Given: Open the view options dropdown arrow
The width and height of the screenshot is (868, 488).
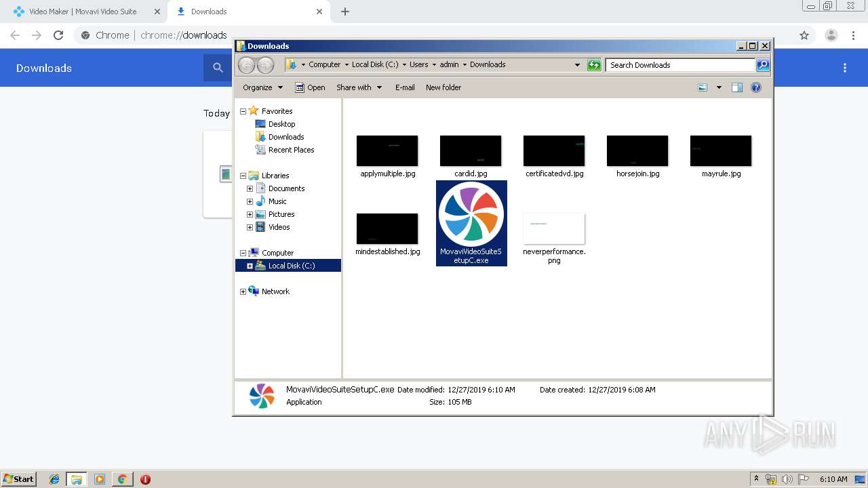Looking at the screenshot, I should tap(719, 87).
